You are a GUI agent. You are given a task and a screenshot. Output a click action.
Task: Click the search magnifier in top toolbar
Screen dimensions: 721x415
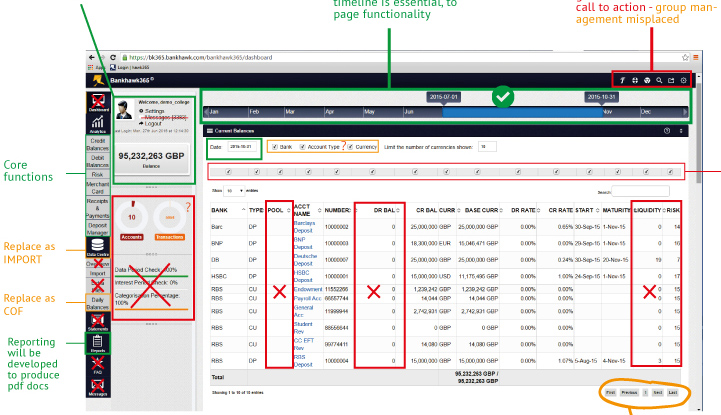(658, 79)
